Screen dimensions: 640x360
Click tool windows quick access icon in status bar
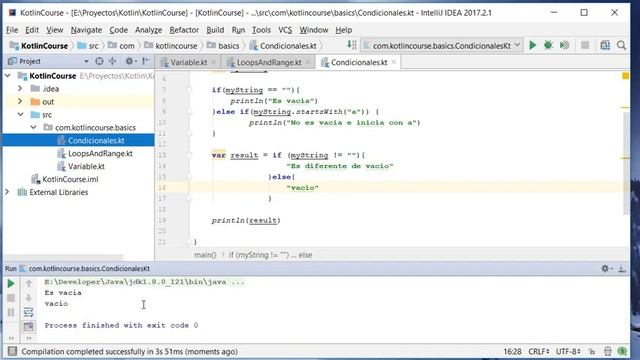[x=12, y=351]
